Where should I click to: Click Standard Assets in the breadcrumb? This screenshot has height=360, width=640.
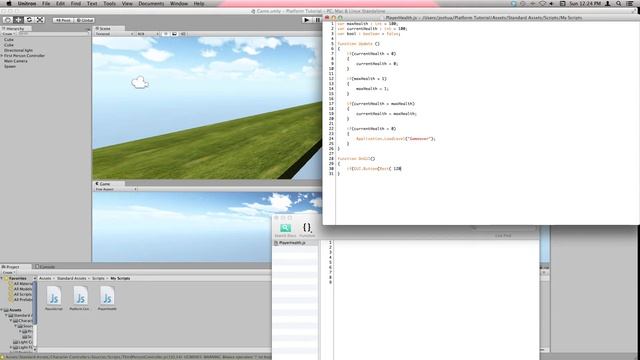pyautogui.click(x=71, y=278)
